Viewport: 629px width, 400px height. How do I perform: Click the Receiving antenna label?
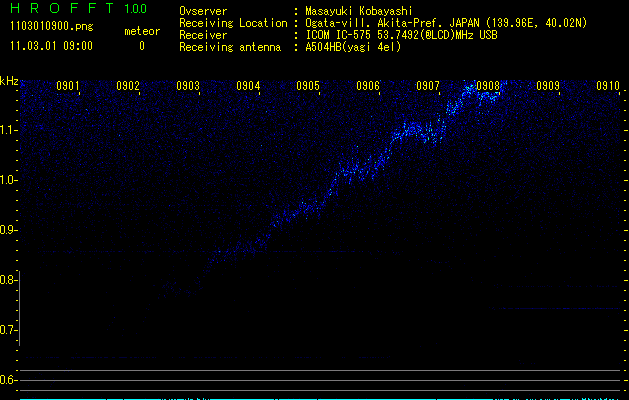230,47
